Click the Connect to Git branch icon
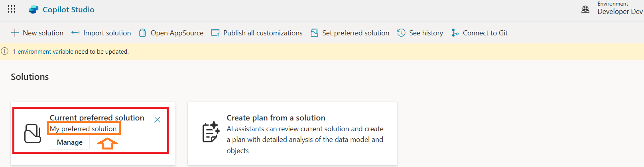Screen dimensions: 644x167 [x=455, y=33]
